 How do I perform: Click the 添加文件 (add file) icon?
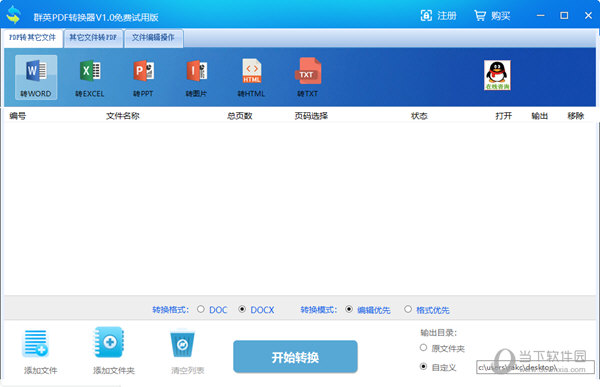pos(36,343)
